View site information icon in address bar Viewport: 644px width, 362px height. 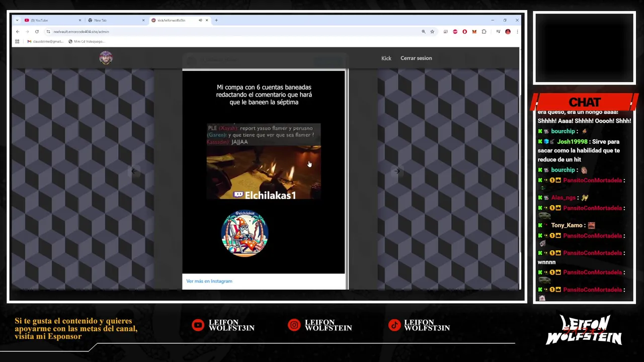[x=48, y=32]
